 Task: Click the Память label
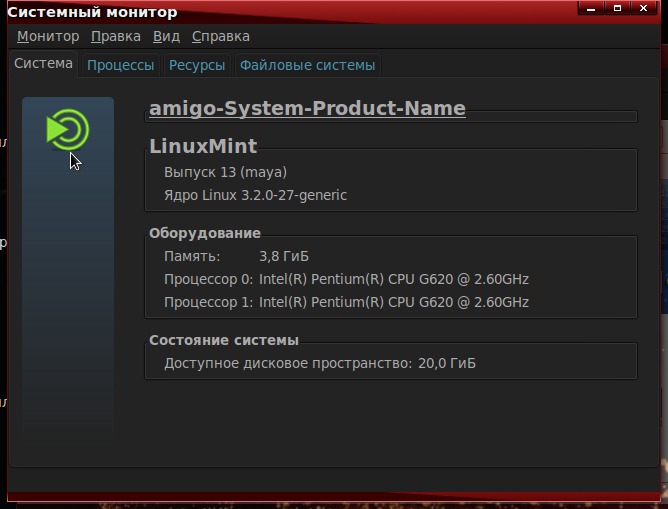[x=192, y=256]
